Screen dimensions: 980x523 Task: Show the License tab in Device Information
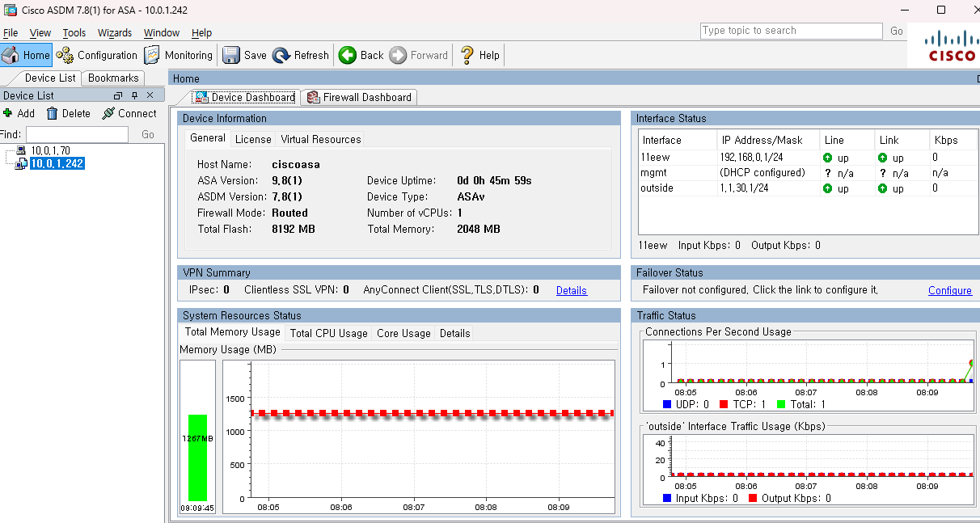click(x=253, y=139)
